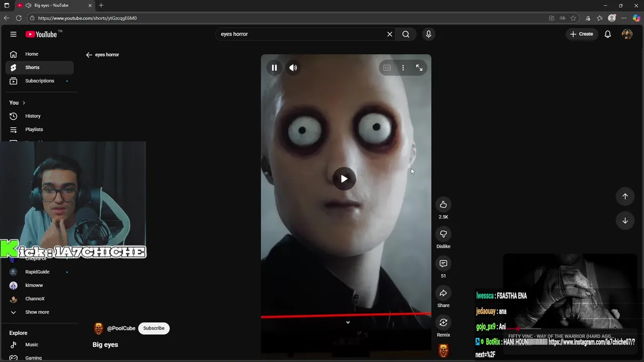Select Shorts in the sidebar
Viewport: 644px width, 362px height.
(40, 67)
